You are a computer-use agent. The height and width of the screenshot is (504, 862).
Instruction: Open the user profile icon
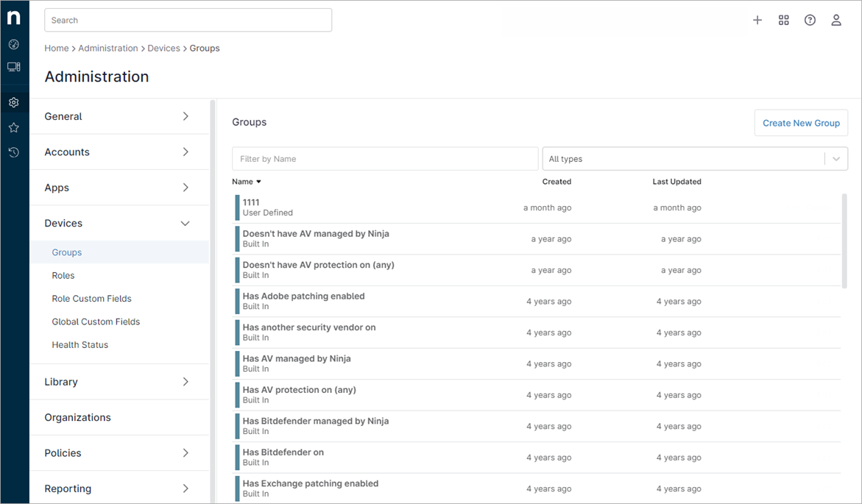(835, 20)
